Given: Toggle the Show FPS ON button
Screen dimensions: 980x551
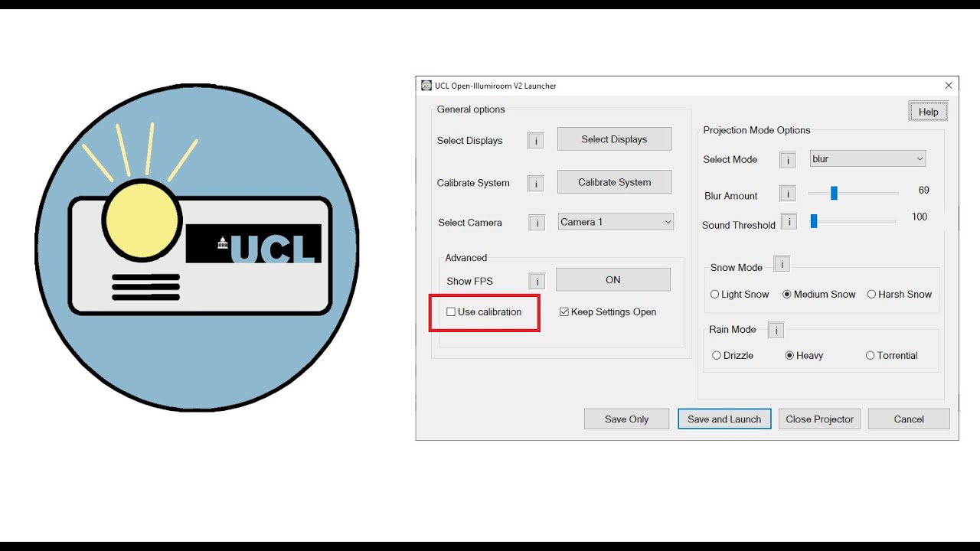Looking at the screenshot, I should coord(613,279).
